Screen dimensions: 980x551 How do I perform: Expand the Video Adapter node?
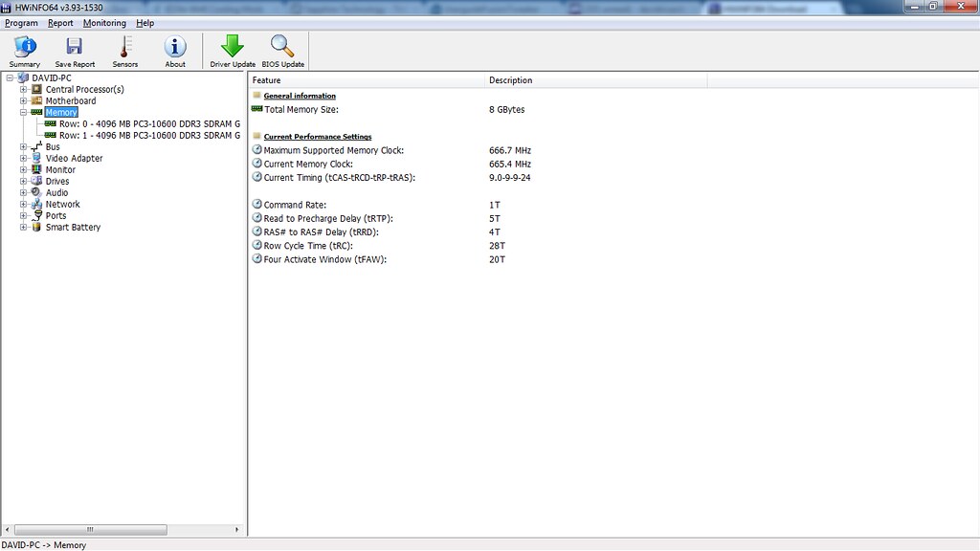[23, 158]
